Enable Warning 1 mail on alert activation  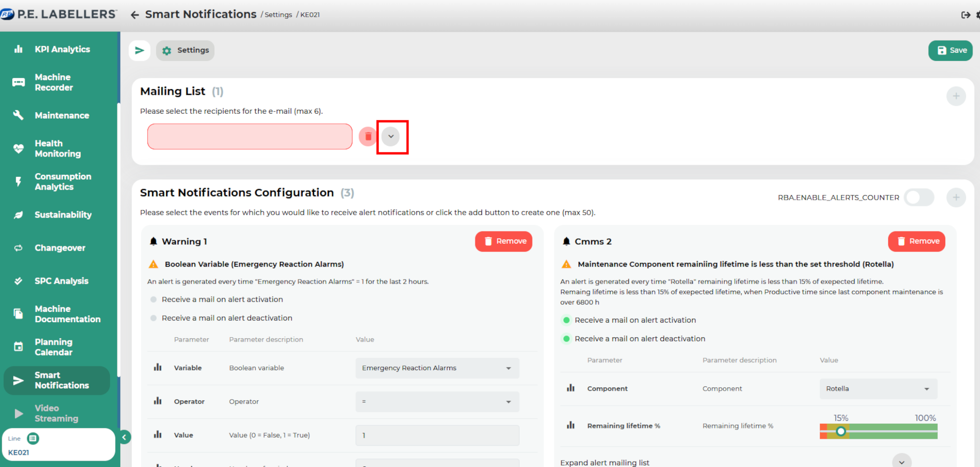click(154, 300)
